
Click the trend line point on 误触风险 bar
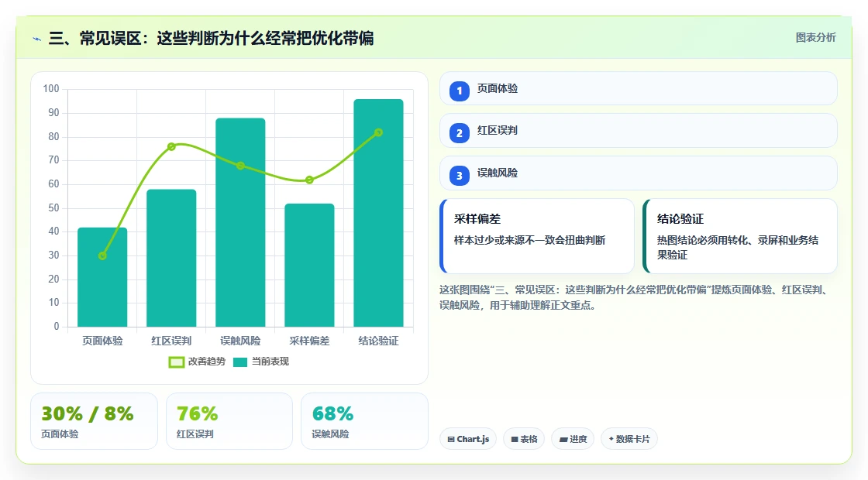pos(240,166)
